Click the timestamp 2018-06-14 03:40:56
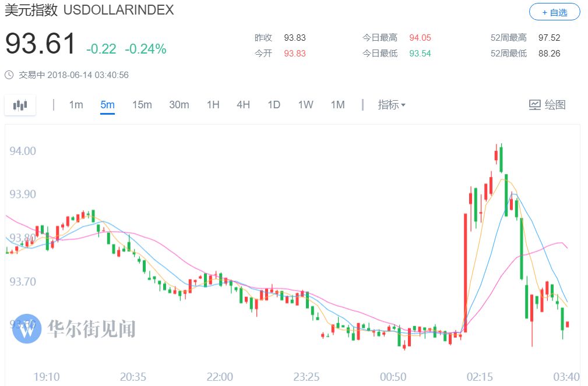Viewport: 588px width, 386px height. click(88, 75)
